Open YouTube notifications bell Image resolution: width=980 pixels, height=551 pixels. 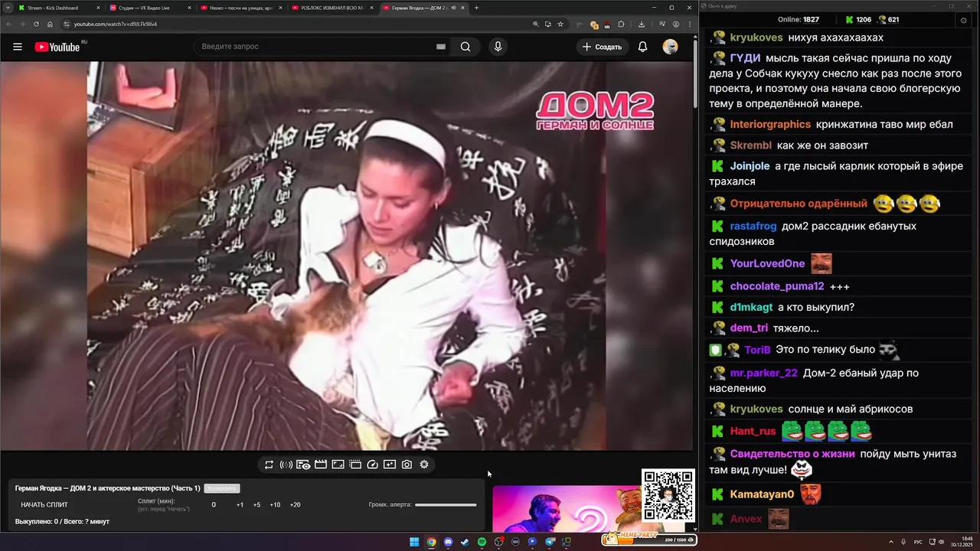coord(642,47)
